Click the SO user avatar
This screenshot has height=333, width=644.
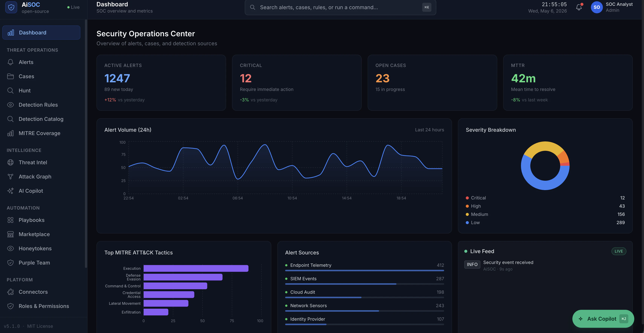click(597, 7)
